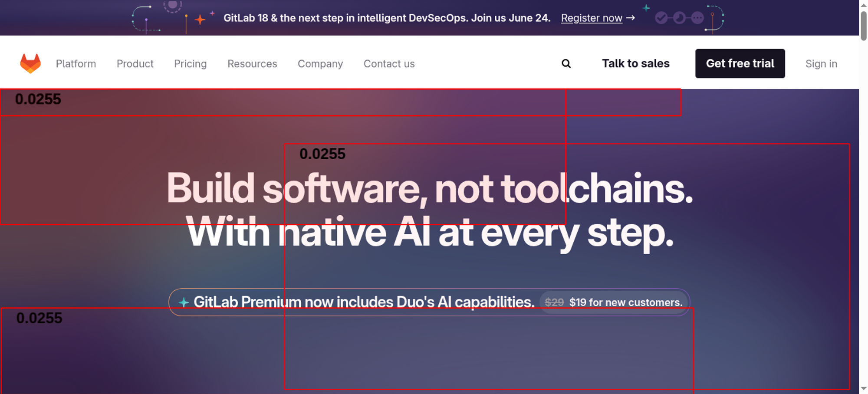Click the Sign in link
868x394 pixels.
pos(821,64)
